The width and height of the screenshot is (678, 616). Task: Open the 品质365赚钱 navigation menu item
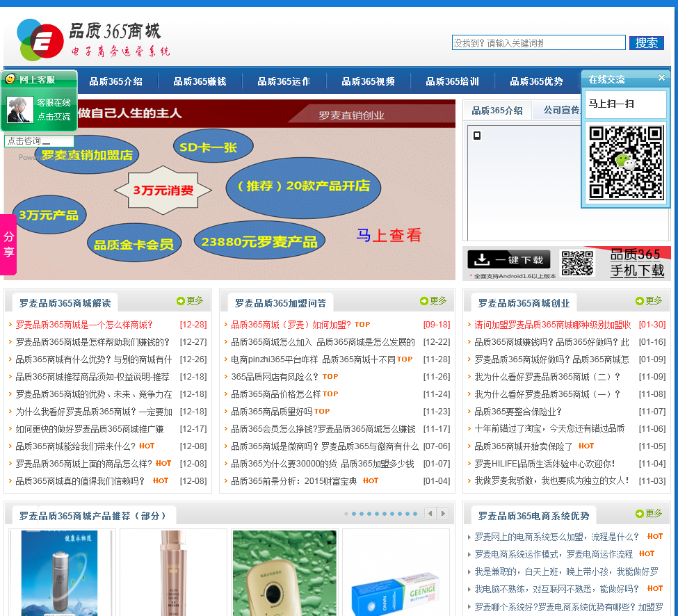point(200,81)
